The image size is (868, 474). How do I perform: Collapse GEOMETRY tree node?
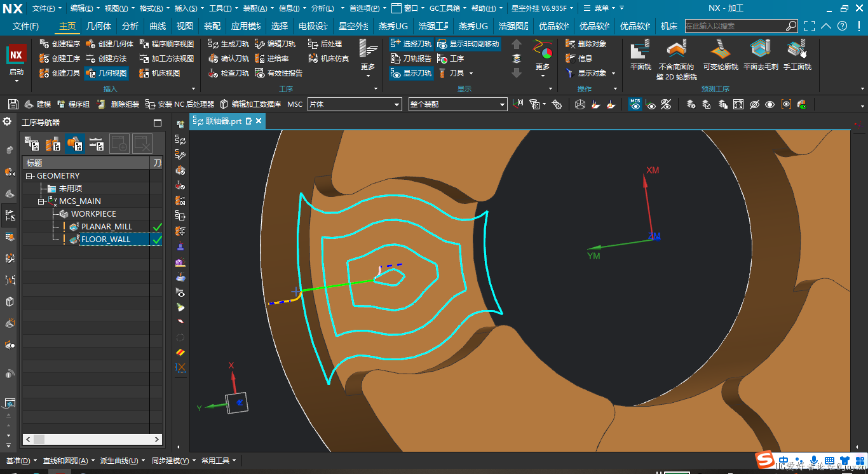tap(29, 176)
